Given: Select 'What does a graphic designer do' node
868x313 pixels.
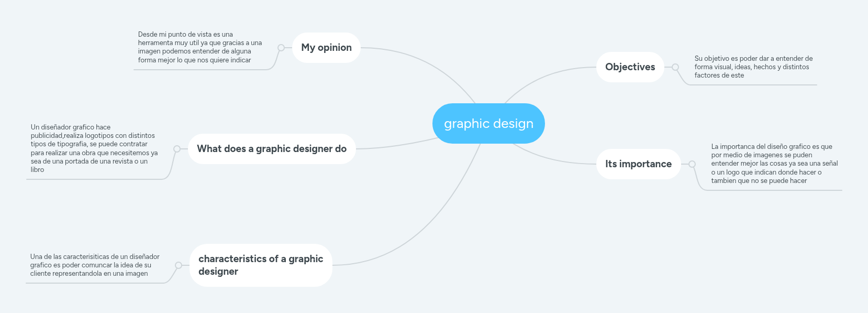Looking at the screenshot, I should point(272,149).
